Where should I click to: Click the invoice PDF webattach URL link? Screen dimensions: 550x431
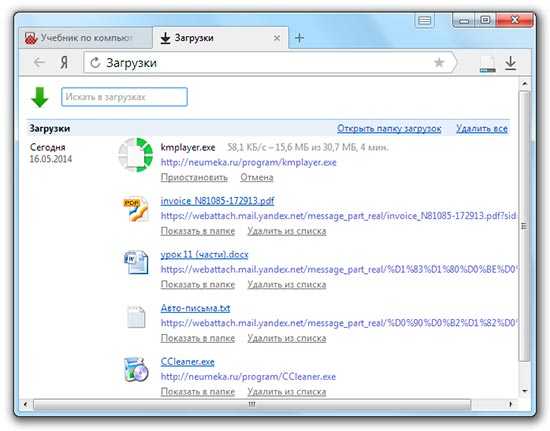click(x=338, y=216)
